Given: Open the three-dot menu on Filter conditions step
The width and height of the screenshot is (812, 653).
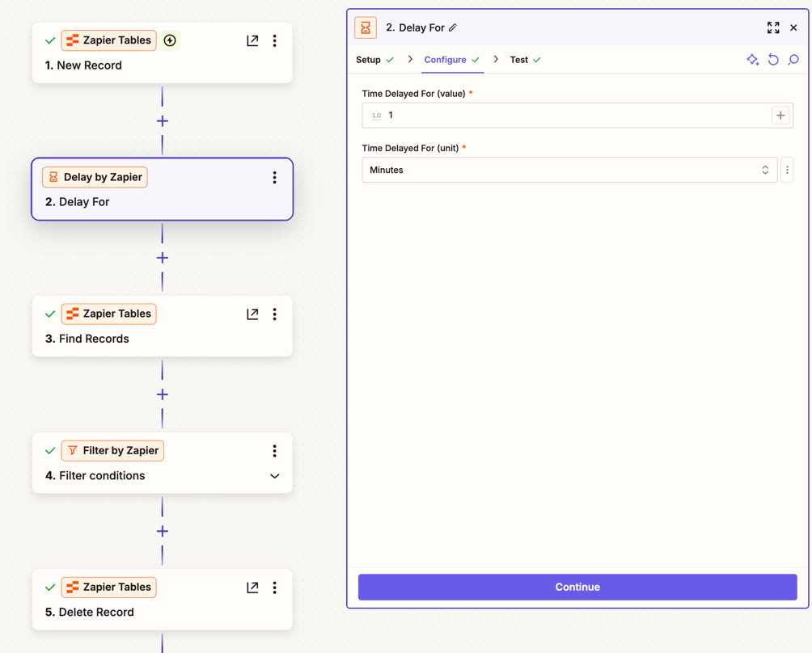Looking at the screenshot, I should pyautogui.click(x=274, y=451).
